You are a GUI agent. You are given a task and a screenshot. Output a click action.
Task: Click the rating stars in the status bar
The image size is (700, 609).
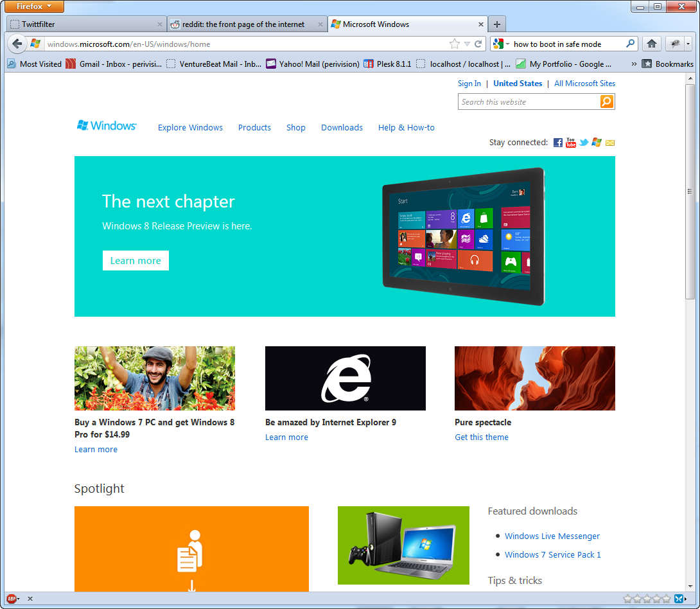[x=647, y=599]
